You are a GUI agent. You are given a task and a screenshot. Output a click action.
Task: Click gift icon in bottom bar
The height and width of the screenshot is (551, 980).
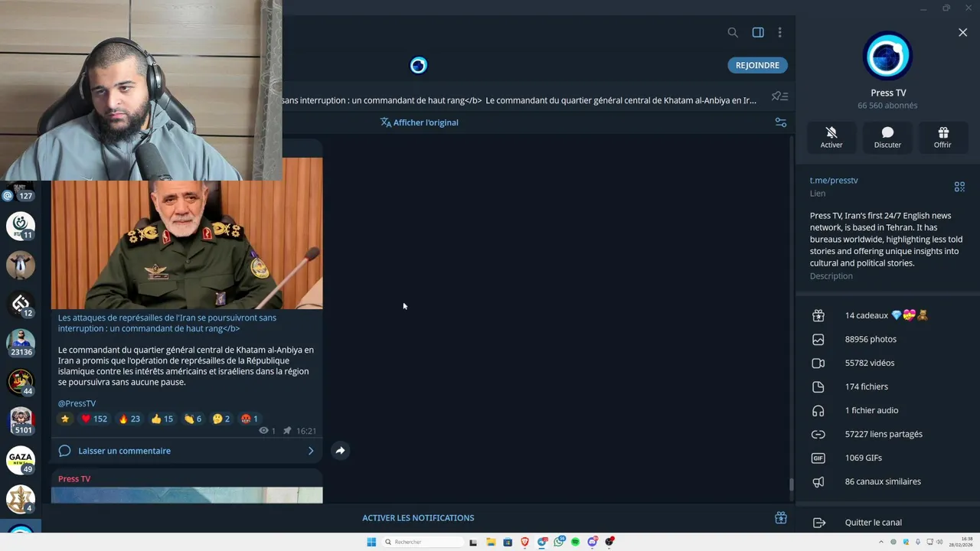point(781,518)
